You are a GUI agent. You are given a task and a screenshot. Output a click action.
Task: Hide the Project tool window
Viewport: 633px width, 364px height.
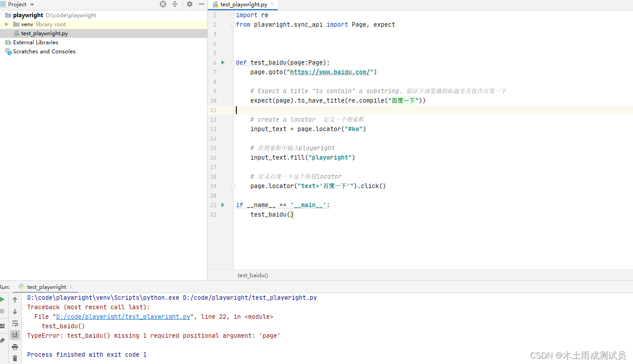pyautogui.click(x=201, y=4)
